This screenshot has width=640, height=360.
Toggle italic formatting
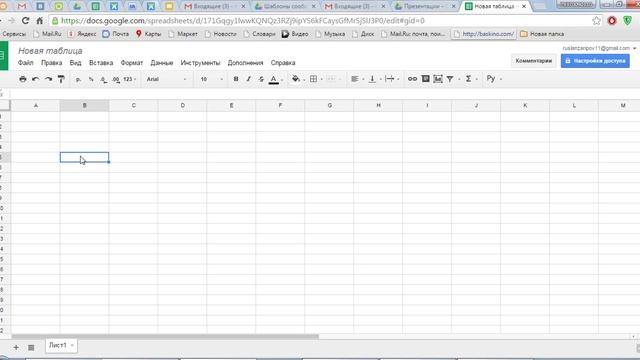(248, 79)
